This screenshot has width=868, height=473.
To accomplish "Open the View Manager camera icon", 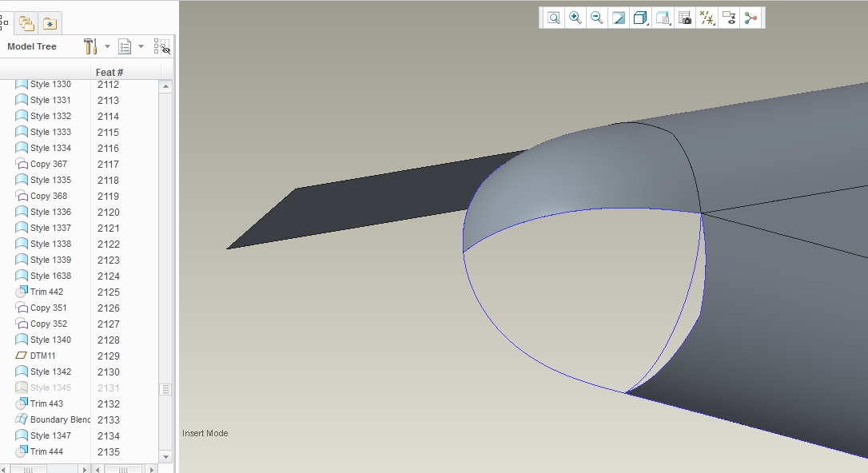I will [x=685, y=18].
